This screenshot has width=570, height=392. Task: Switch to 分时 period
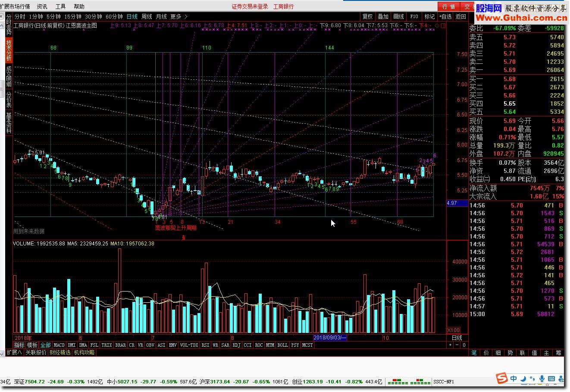(x=20, y=16)
